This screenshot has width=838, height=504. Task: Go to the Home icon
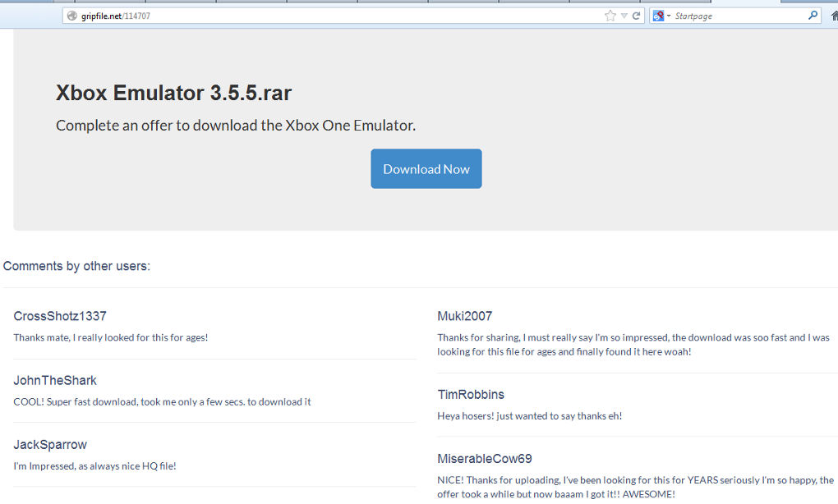click(835, 16)
